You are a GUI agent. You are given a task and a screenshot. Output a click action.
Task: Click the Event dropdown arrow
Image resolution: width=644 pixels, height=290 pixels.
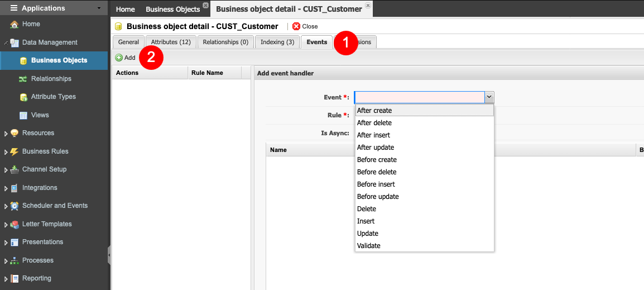[489, 97]
